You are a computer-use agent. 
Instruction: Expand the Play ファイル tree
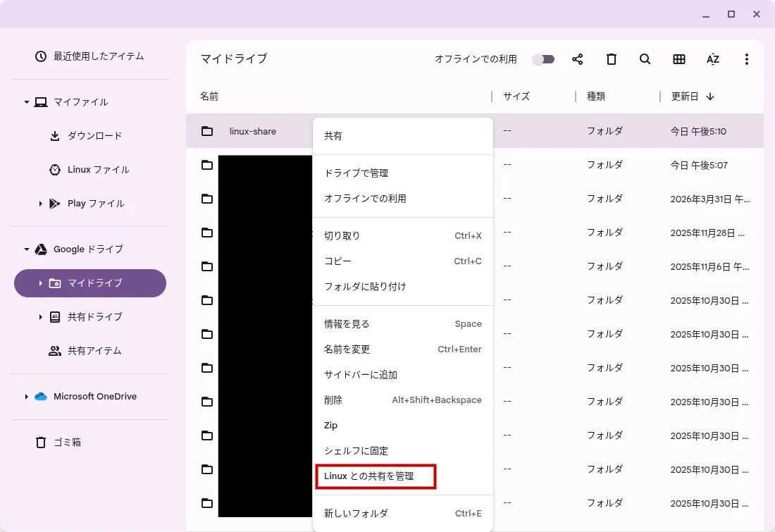pyautogui.click(x=41, y=204)
